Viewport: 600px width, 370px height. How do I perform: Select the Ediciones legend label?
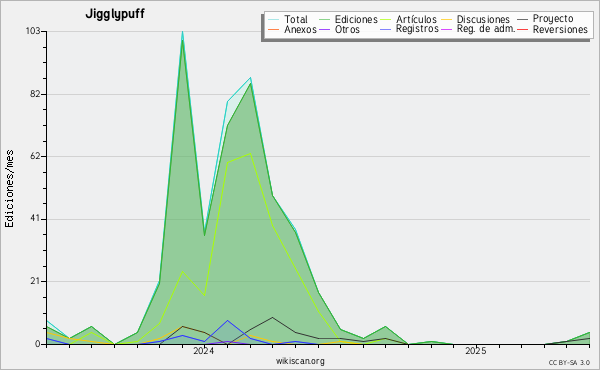[x=356, y=19]
